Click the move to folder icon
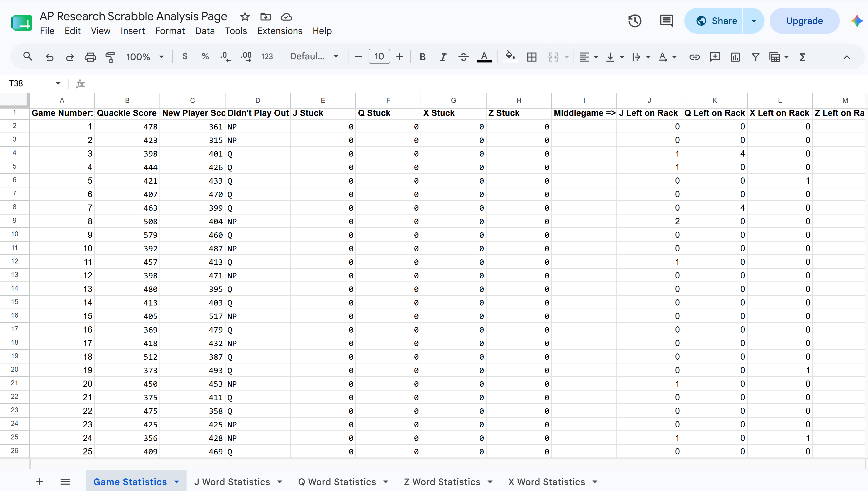868x491 pixels. [266, 17]
